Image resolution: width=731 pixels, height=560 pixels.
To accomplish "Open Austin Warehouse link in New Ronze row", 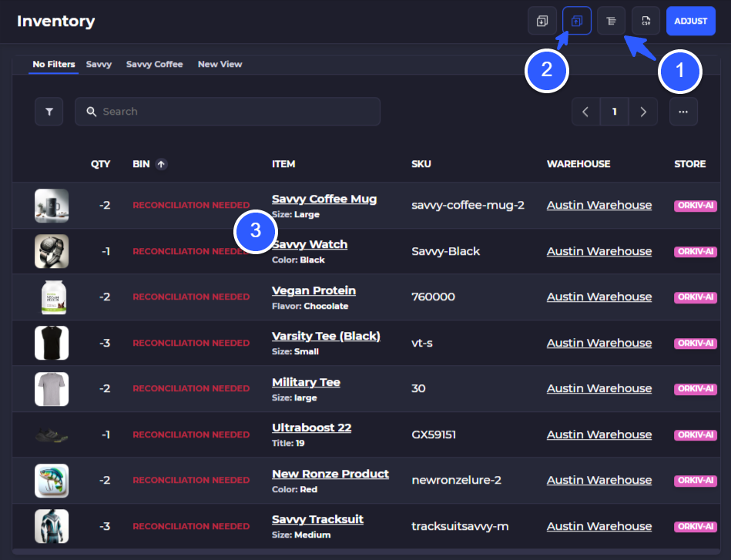I will 599,480.
